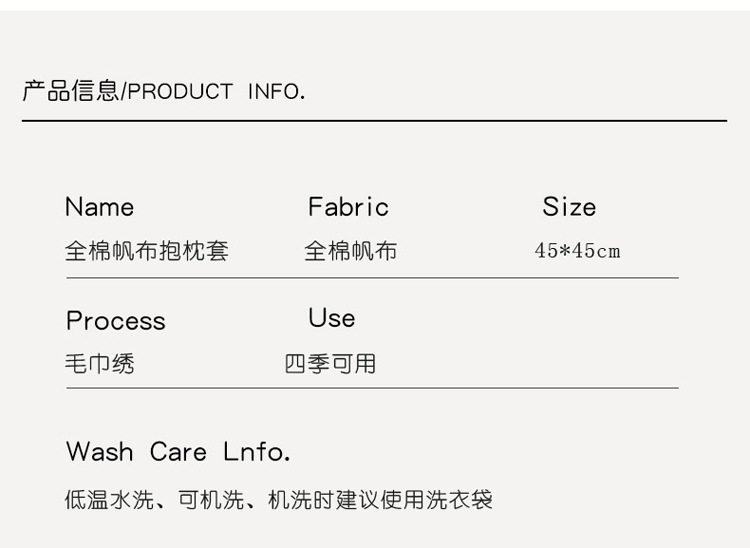Viewport: 750px width, 548px height.
Task: Select the Use label
Action: [332, 318]
